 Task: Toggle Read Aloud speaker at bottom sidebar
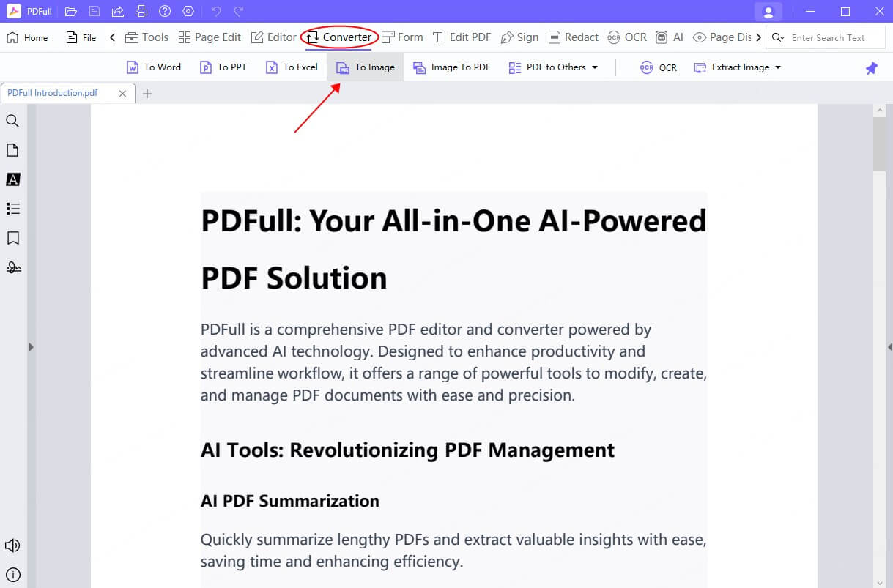point(12,546)
